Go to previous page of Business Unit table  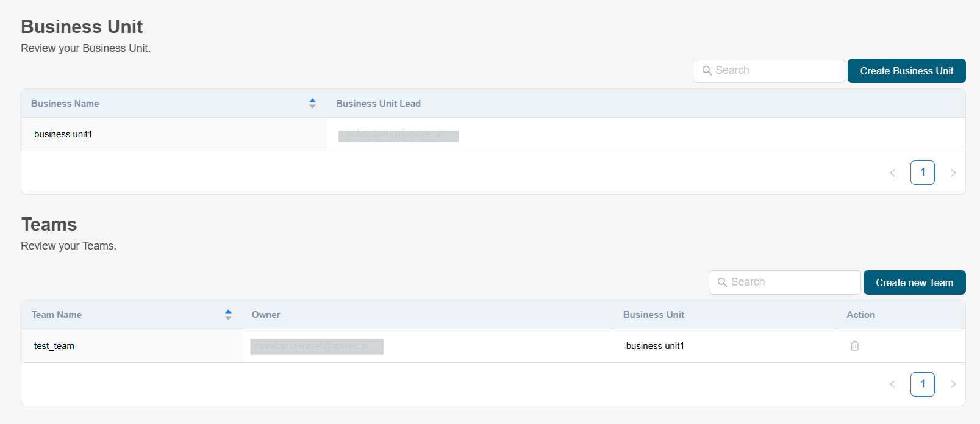click(x=892, y=173)
